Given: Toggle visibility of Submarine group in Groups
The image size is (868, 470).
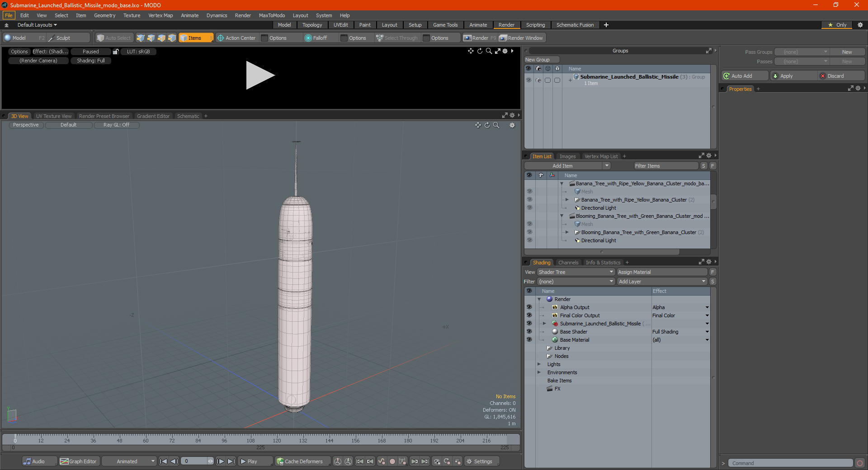Looking at the screenshot, I should (528, 80).
